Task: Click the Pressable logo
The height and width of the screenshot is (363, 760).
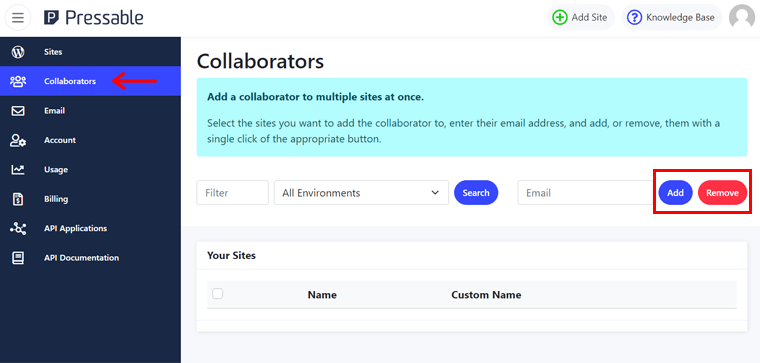Action: pyautogui.click(x=94, y=18)
